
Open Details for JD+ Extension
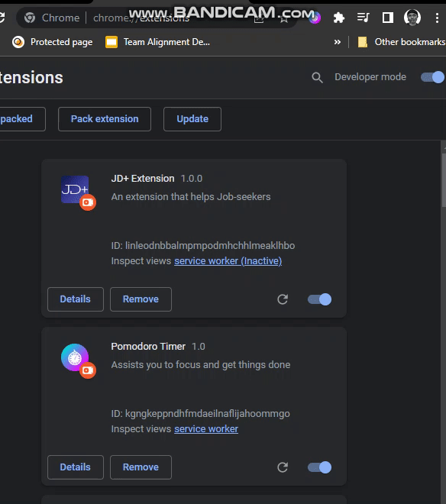coord(76,299)
